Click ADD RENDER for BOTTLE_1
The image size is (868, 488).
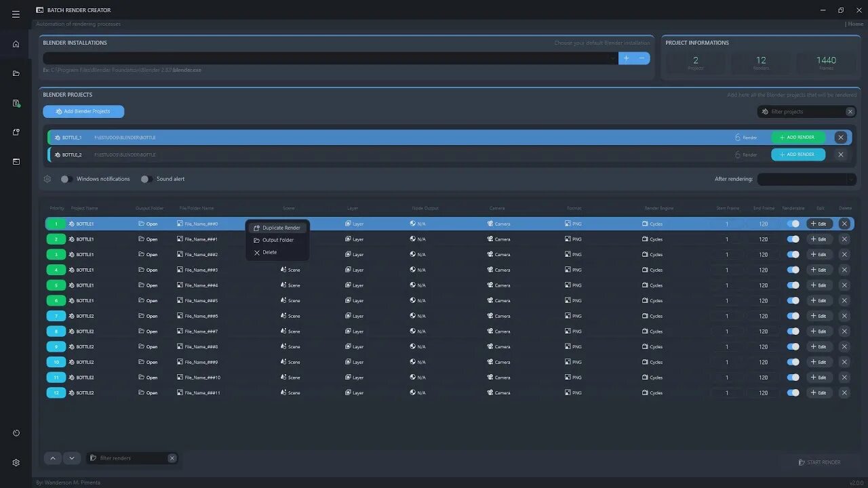click(798, 137)
